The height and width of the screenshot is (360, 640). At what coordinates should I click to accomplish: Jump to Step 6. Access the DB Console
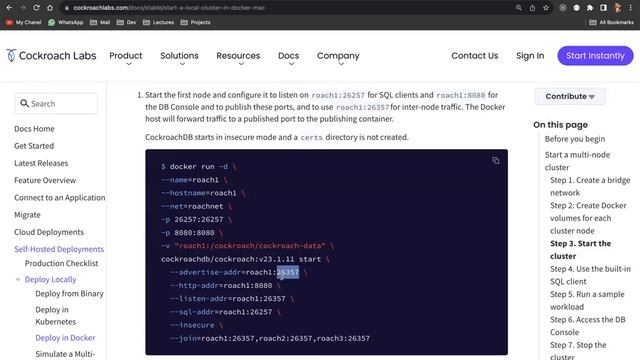(x=587, y=326)
